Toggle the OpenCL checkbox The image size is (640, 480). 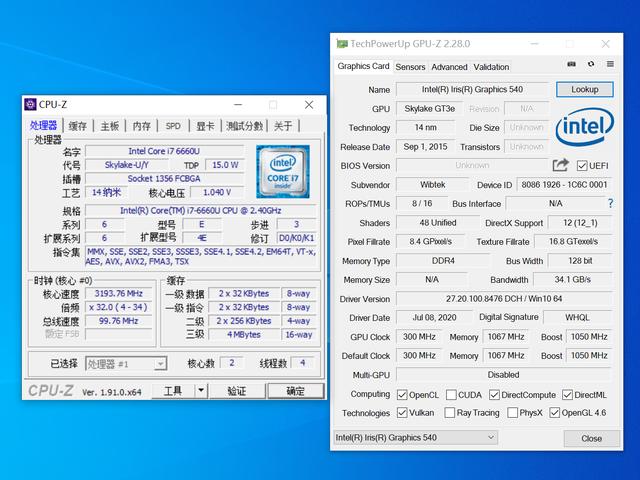402,395
